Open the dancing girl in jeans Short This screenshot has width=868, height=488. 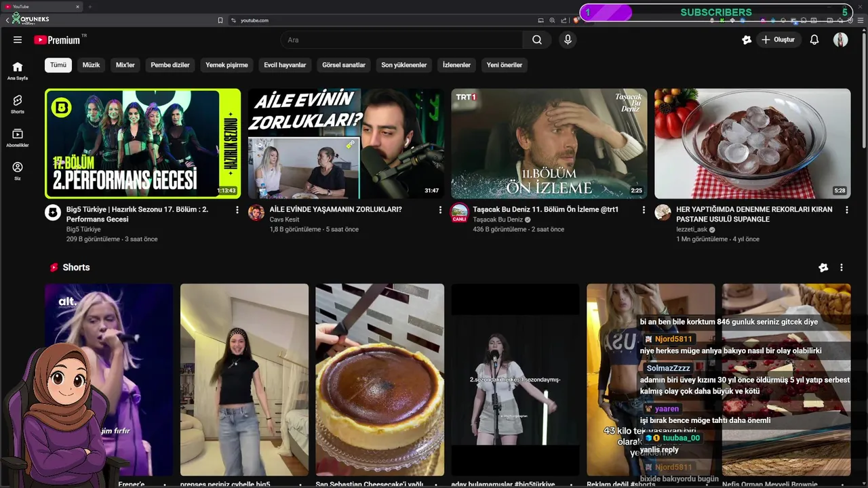(244, 380)
